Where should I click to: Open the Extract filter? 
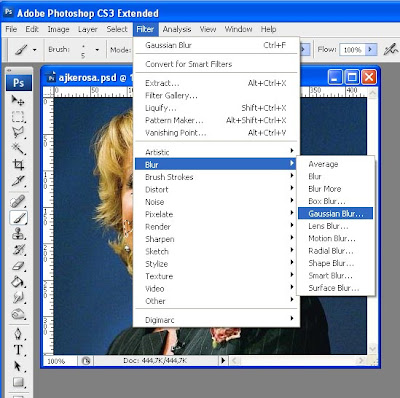tap(216, 83)
